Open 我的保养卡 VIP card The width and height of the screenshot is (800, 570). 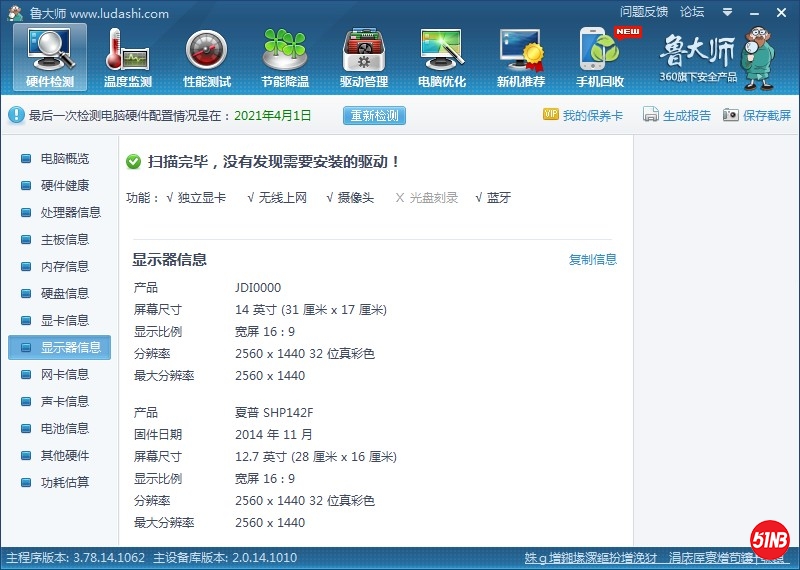click(x=583, y=115)
